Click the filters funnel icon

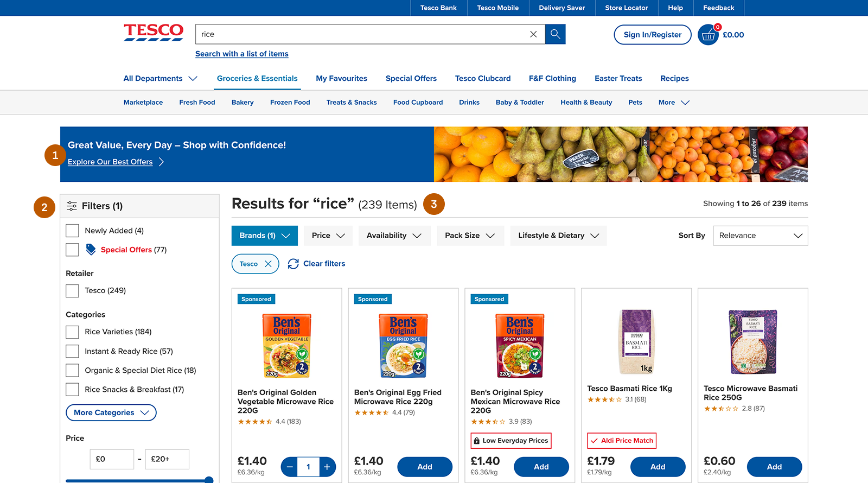[72, 206]
